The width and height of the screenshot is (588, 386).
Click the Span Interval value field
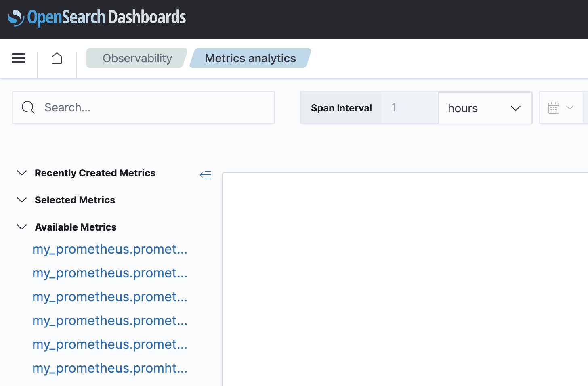[409, 107]
